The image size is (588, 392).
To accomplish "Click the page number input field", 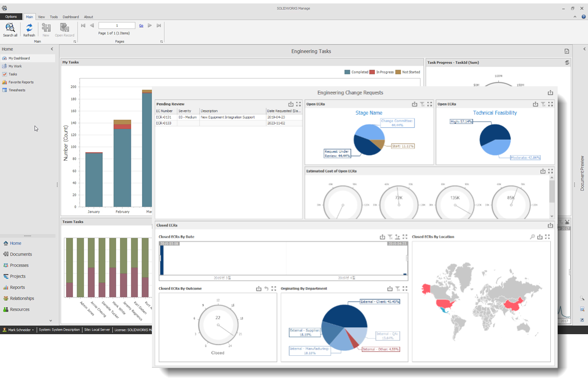I will tap(117, 25).
